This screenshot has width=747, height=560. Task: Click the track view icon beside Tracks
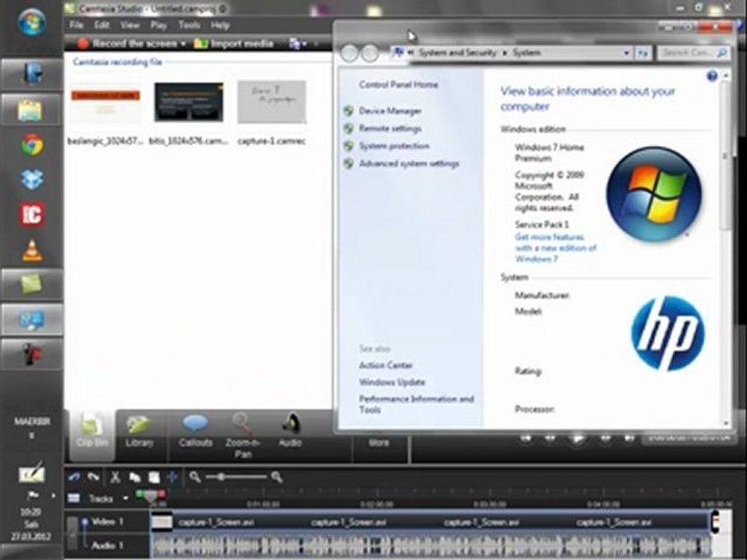tap(73, 498)
